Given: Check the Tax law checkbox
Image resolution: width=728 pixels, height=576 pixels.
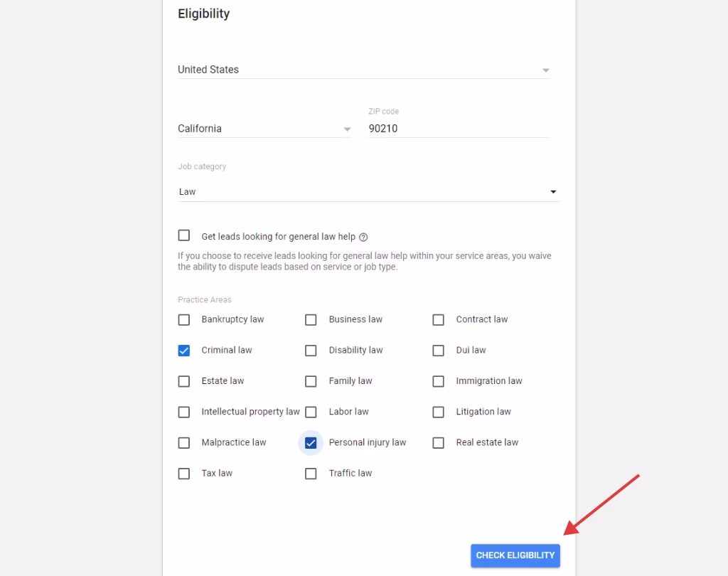Looking at the screenshot, I should [184, 474].
